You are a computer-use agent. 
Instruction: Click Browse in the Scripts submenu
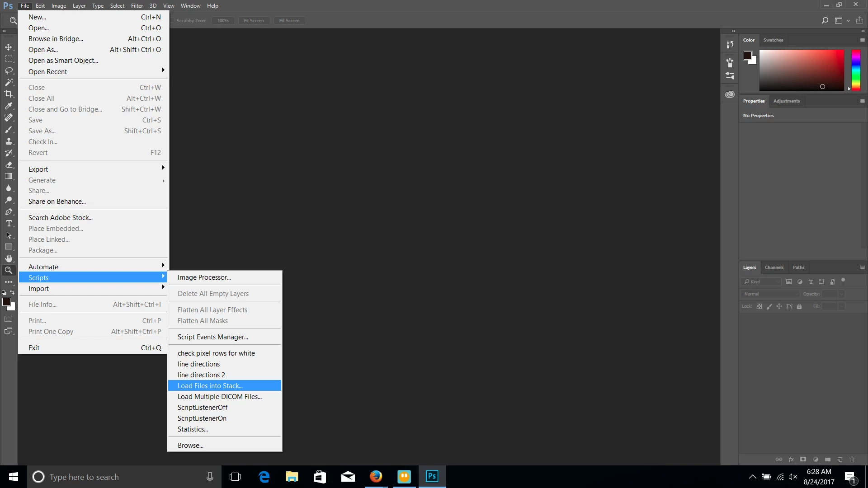(x=190, y=445)
